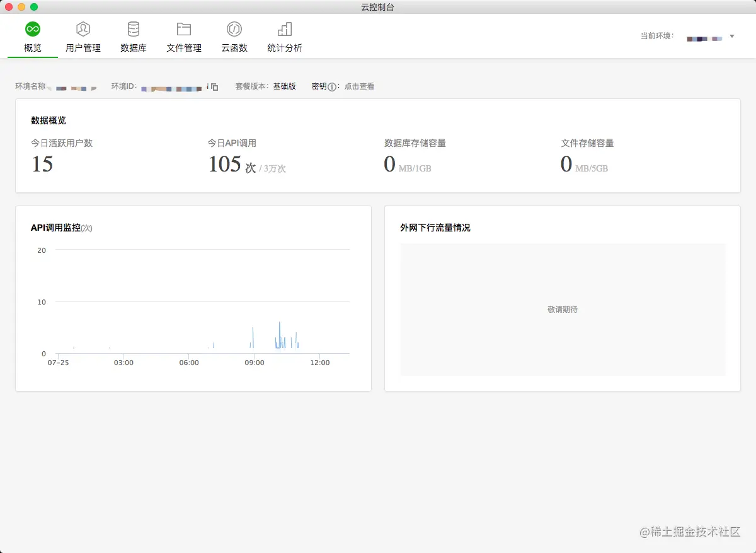Select the 数据库 database icon
This screenshot has height=553, width=756.
pyautogui.click(x=134, y=29)
